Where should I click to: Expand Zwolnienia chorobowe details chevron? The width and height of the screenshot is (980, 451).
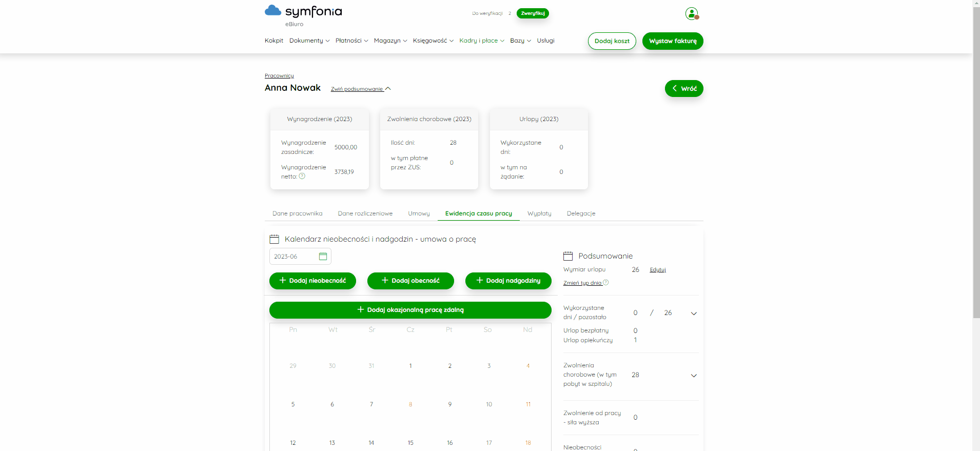click(694, 376)
